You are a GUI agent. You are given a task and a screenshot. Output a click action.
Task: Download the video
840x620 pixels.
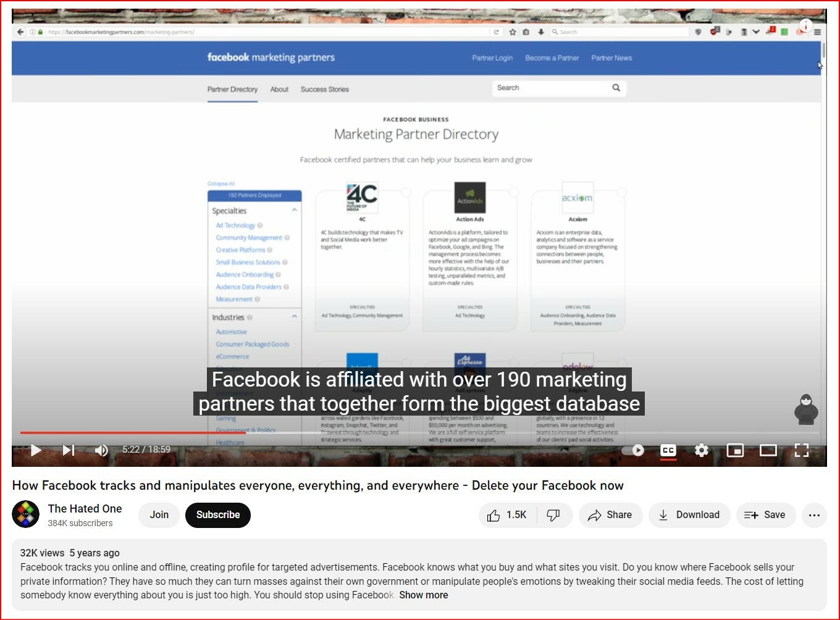[689, 515]
